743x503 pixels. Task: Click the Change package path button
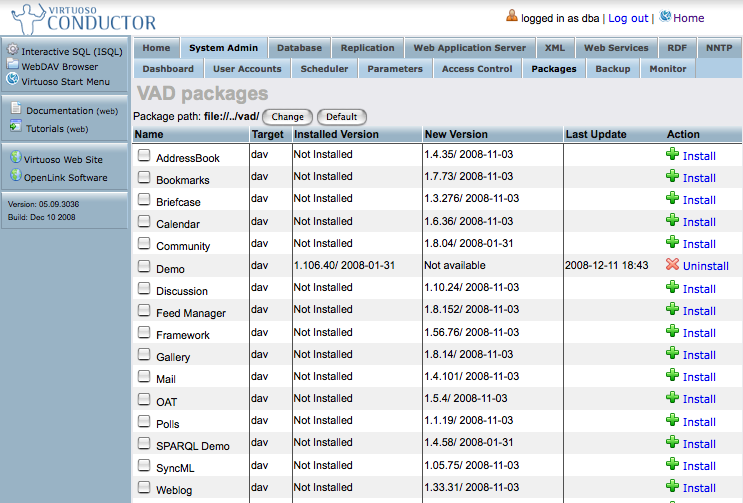pos(287,117)
